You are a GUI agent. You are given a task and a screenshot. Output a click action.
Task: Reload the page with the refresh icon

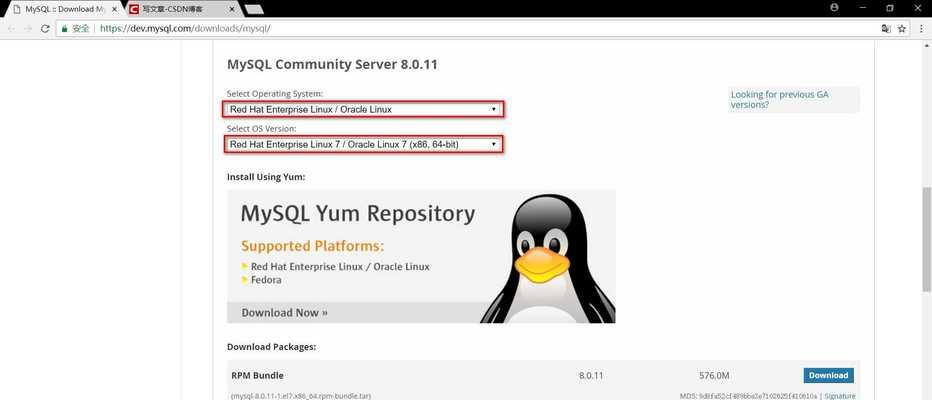(45, 29)
